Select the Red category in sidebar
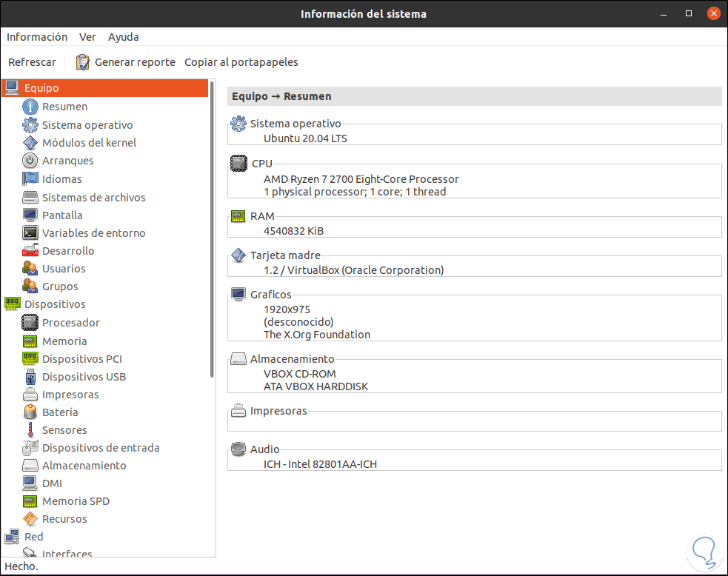The height and width of the screenshot is (576, 728). pos(33,537)
